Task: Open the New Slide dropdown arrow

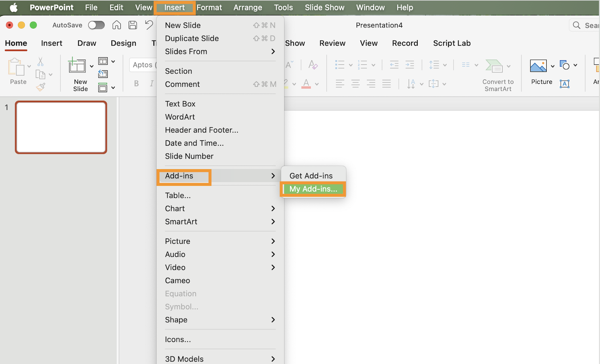Action: (91, 66)
